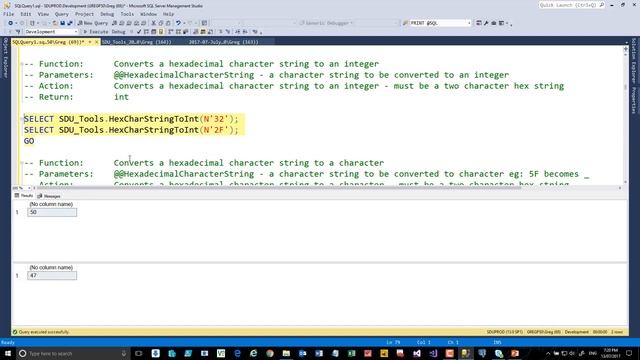Collapse the SELECT HexCharStringToInt block
Viewport: 640px width, 360px height.
click(21, 119)
